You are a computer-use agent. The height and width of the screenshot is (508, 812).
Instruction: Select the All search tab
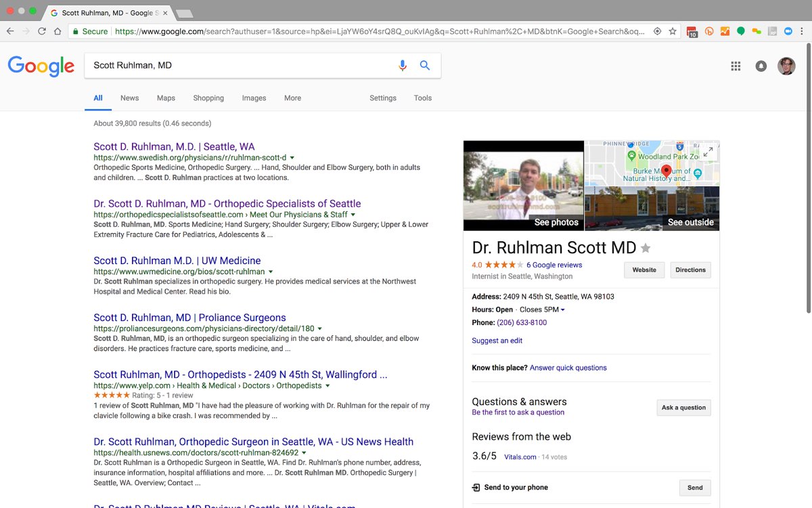(x=98, y=98)
